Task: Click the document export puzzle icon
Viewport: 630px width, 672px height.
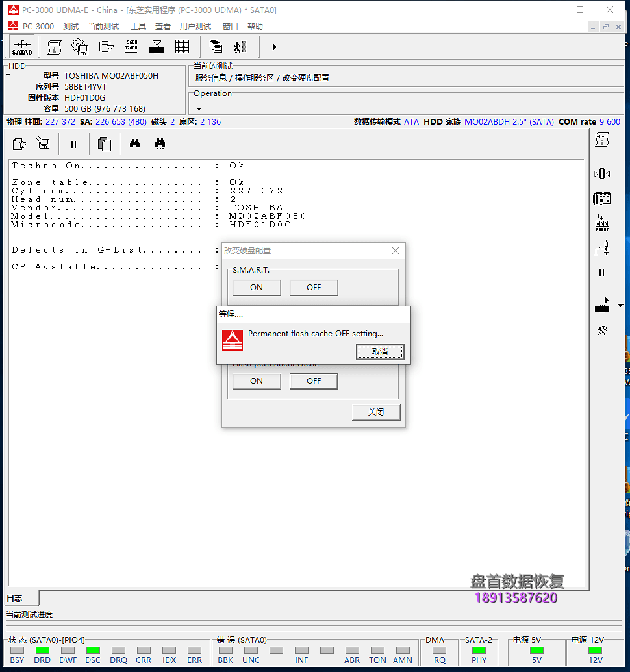Action: coord(19,144)
